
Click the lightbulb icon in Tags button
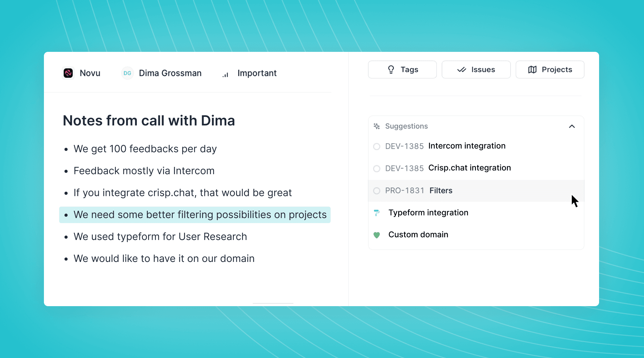391,69
